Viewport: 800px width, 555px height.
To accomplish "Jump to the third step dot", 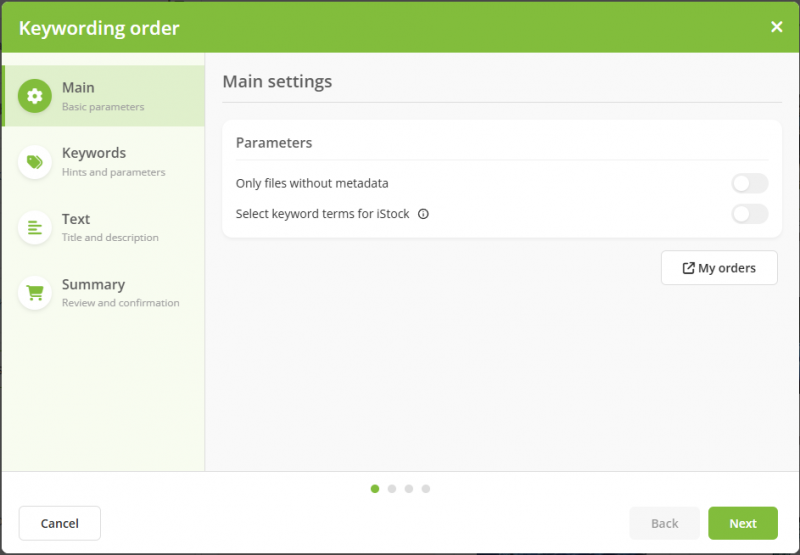I will [x=409, y=489].
